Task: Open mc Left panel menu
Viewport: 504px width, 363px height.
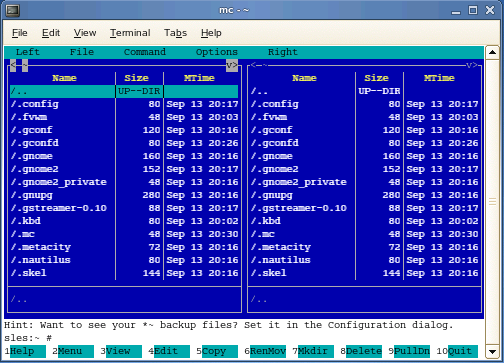Action: pyautogui.click(x=28, y=52)
